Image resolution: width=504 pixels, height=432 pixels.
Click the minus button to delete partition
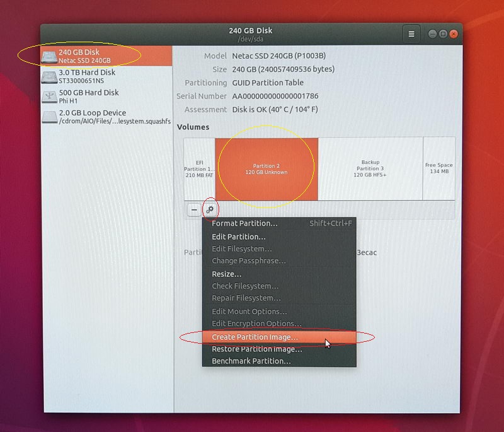[194, 210]
